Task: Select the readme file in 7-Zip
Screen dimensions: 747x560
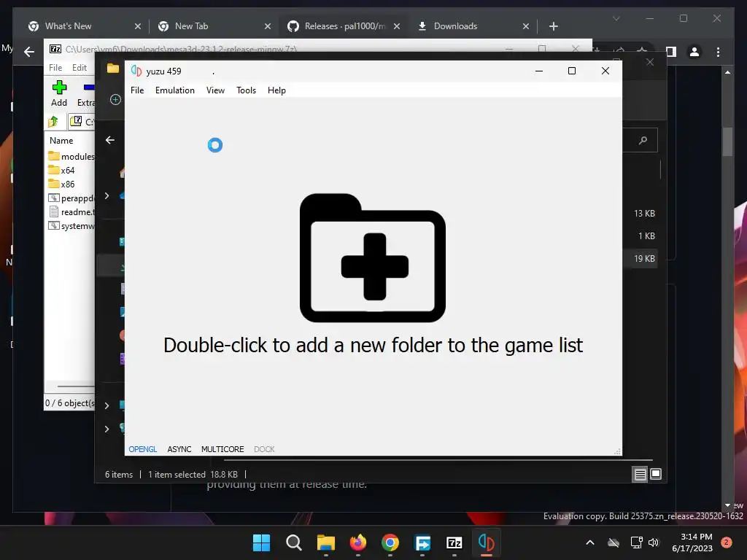Action: [71, 212]
